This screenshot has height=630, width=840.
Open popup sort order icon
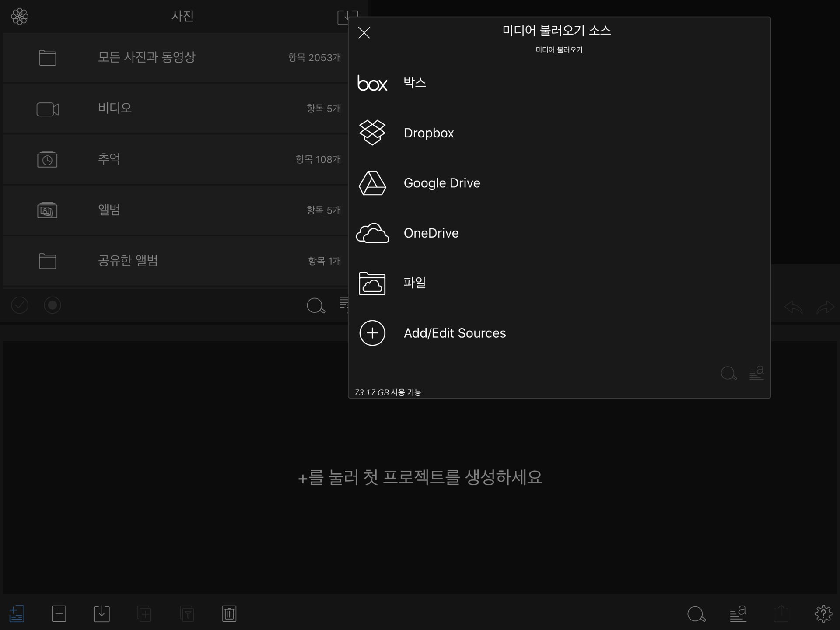[756, 373]
